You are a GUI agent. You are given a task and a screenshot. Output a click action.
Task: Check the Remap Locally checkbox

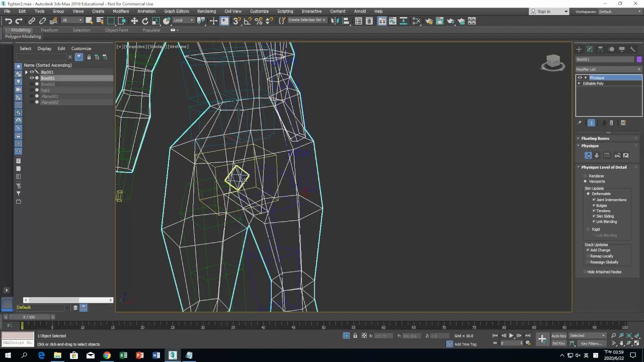point(588,256)
